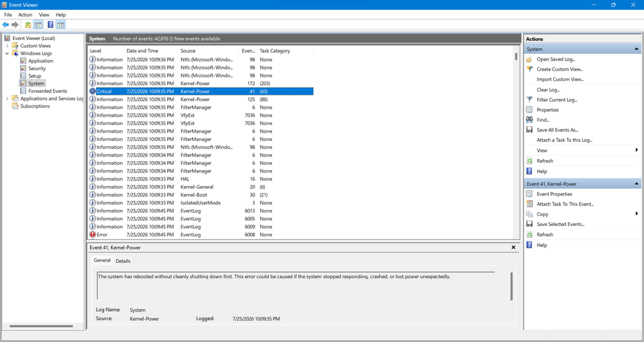Open the Help menu
Image resolution: width=644 pixels, height=342 pixels.
(x=61, y=15)
